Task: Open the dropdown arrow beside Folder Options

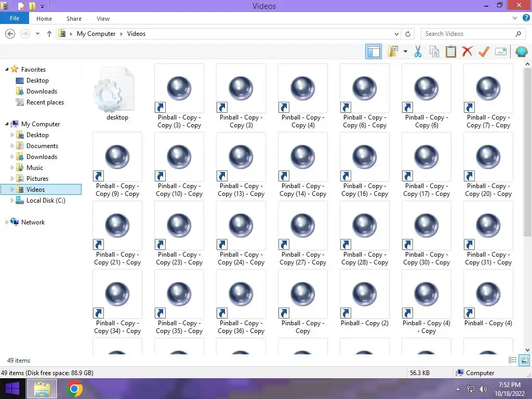Action: (405, 51)
